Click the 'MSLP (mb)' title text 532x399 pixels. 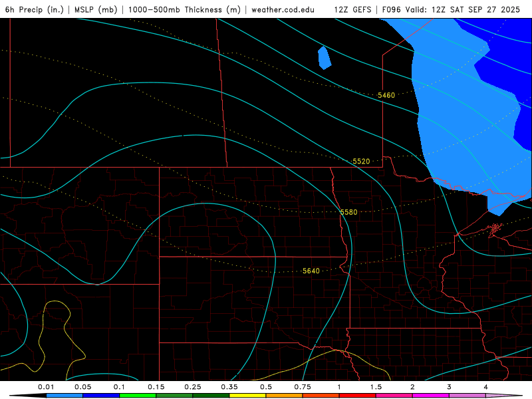(x=96, y=10)
